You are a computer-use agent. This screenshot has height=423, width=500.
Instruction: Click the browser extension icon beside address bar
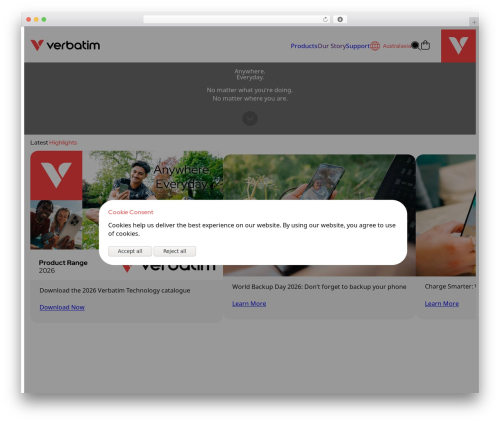coord(340,20)
